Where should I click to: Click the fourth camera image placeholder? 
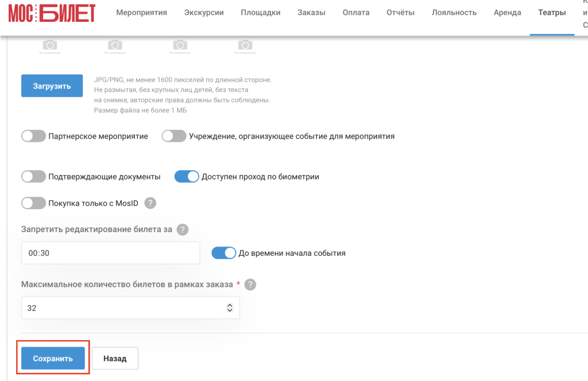pyautogui.click(x=245, y=47)
